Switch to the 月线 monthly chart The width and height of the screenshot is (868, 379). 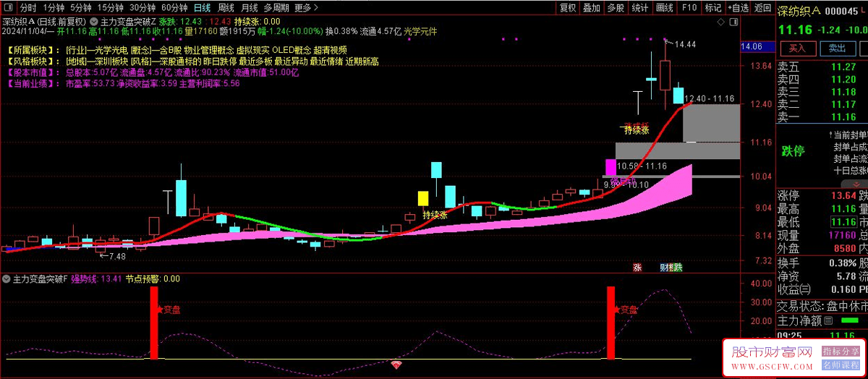point(249,8)
